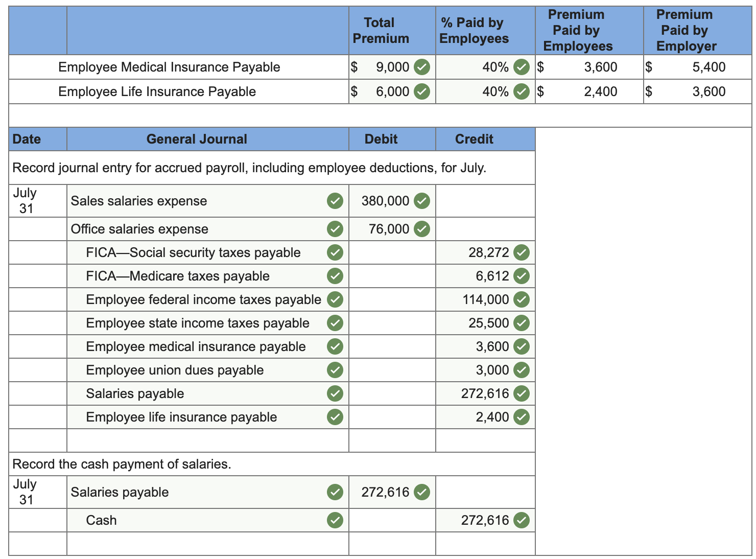Click checkmark next to 380,000 debit
This screenshot has height=559, width=756.
coord(421,201)
